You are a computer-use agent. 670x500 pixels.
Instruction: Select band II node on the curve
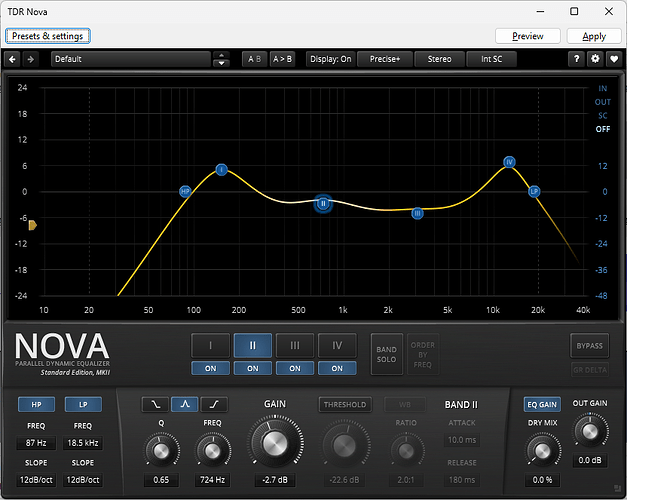323,203
